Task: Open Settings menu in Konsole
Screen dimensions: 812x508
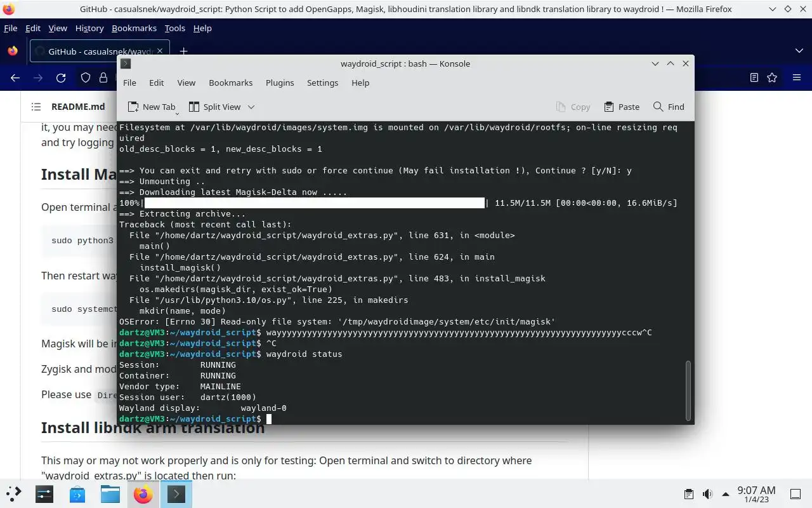Action: pos(322,83)
